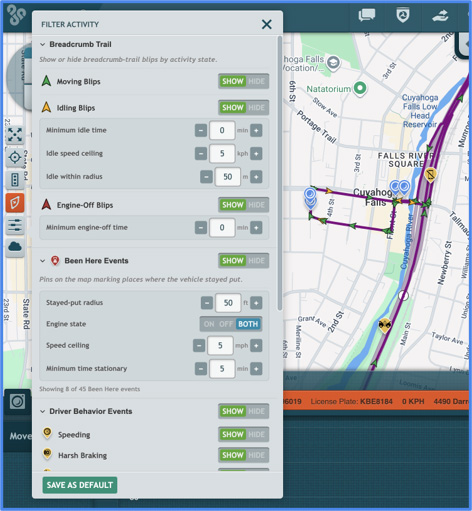Click the white circle marker on route
472x511 pixels.
click(403, 295)
